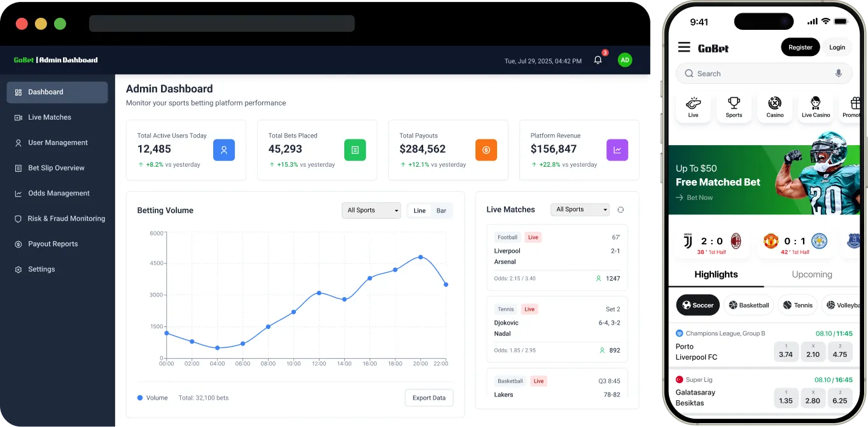Click the AD profile avatar
The height and width of the screenshot is (427, 868).
point(625,59)
